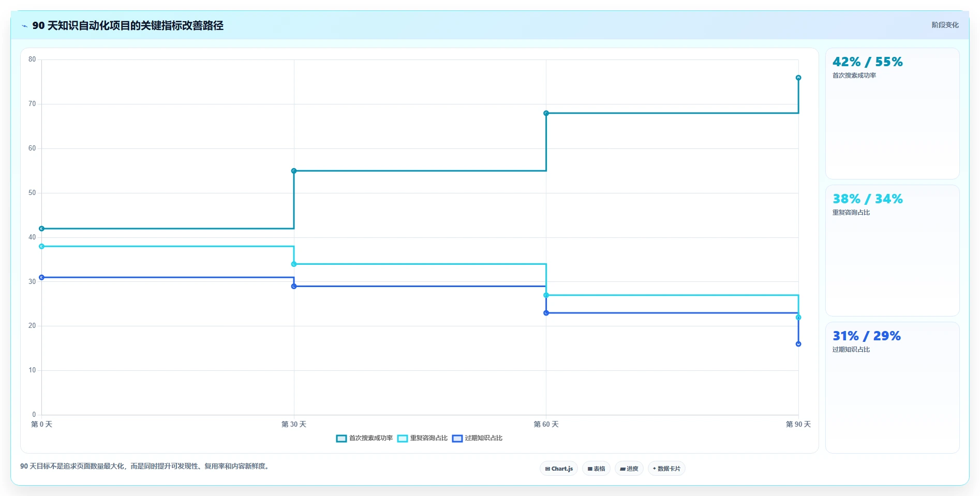Click the 第 60 天 axis label
Screen dimensions: 980x496
(x=546, y=424)
